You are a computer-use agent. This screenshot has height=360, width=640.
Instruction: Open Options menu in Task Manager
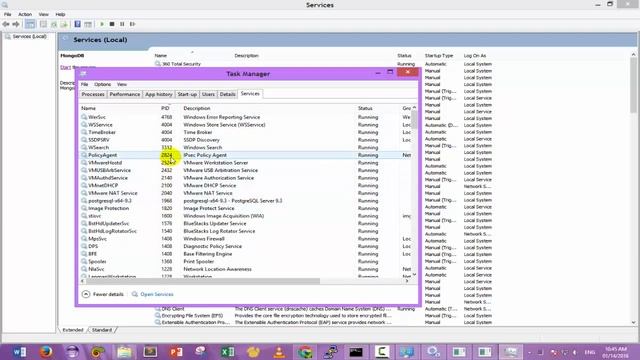[102, 84]
